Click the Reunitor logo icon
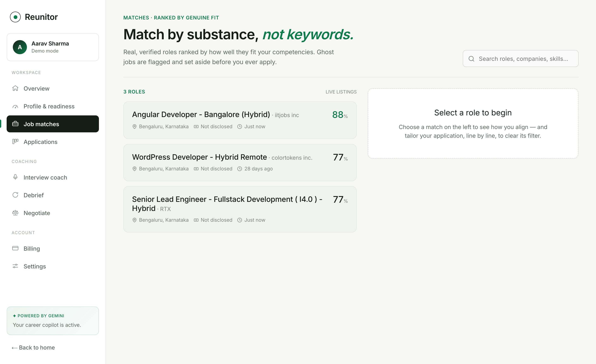Image resolution: width=596 pixels, height=364 pixels. (x=15, y=17)
